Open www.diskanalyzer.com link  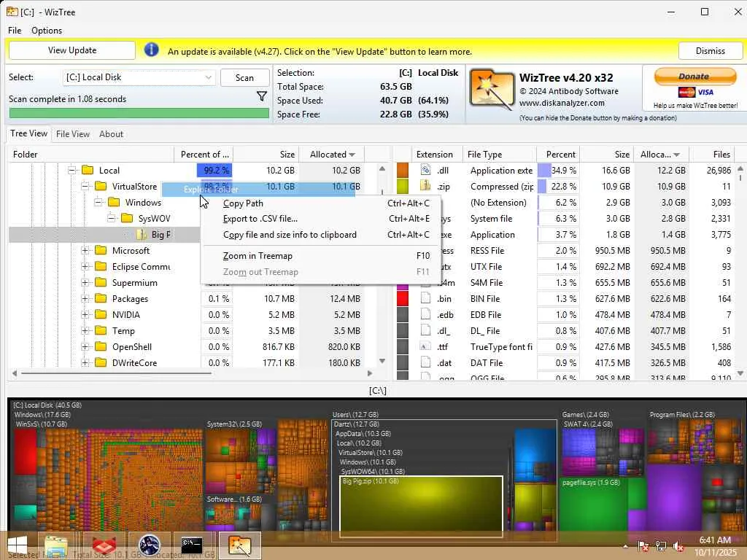tap(562, 103)
